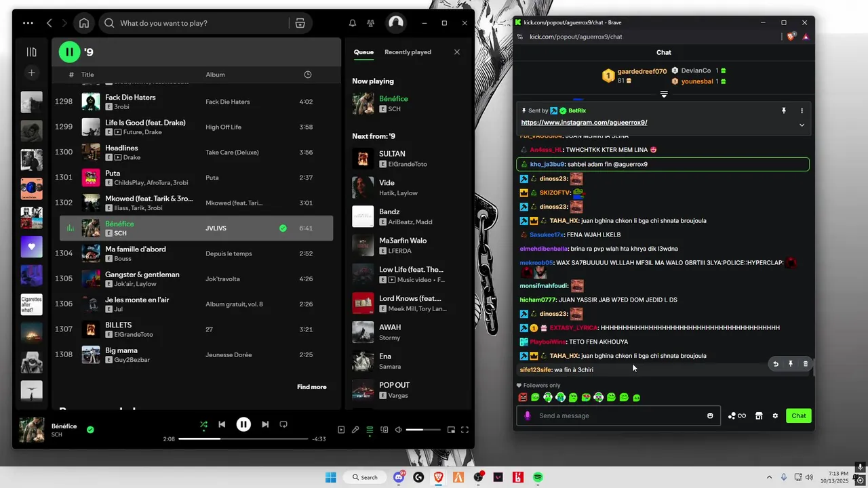Skip to previous track
The image size is (868, 488).
coord(222,424)
